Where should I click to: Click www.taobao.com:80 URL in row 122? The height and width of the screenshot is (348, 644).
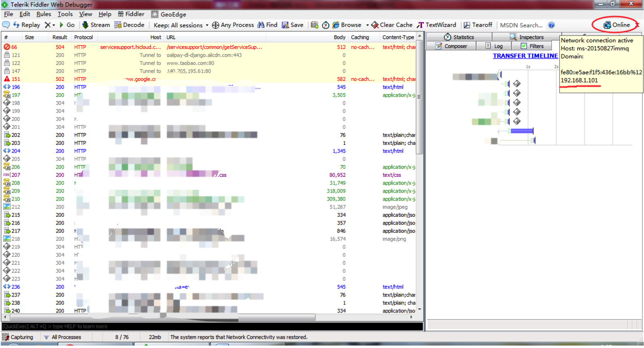[x=190, y=63]
